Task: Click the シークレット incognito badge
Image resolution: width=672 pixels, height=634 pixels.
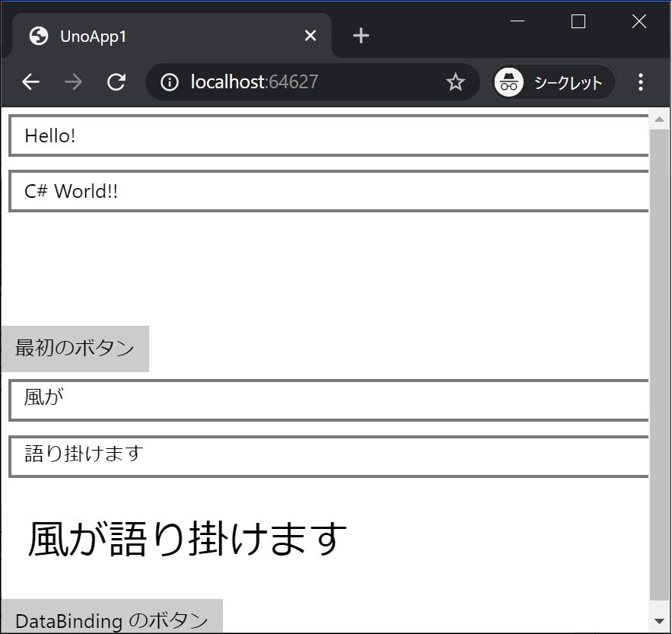Action: tap(553, 82)
